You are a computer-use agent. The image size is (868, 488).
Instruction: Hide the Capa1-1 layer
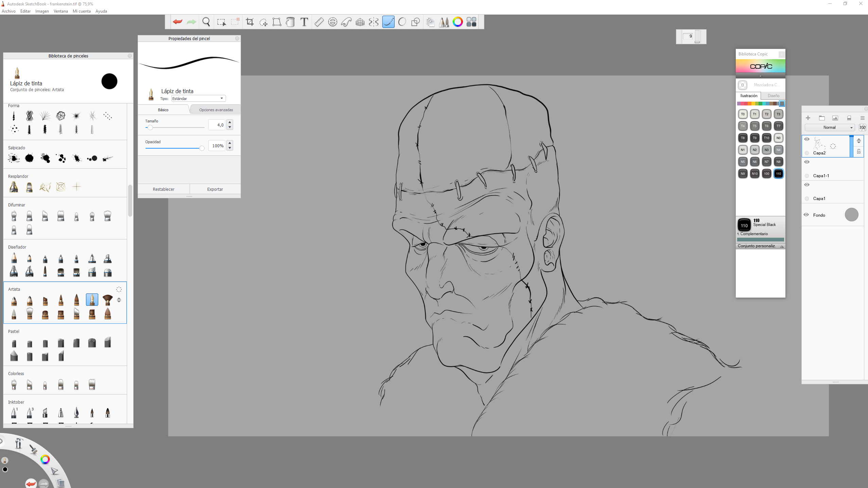[x=806, y=162]
